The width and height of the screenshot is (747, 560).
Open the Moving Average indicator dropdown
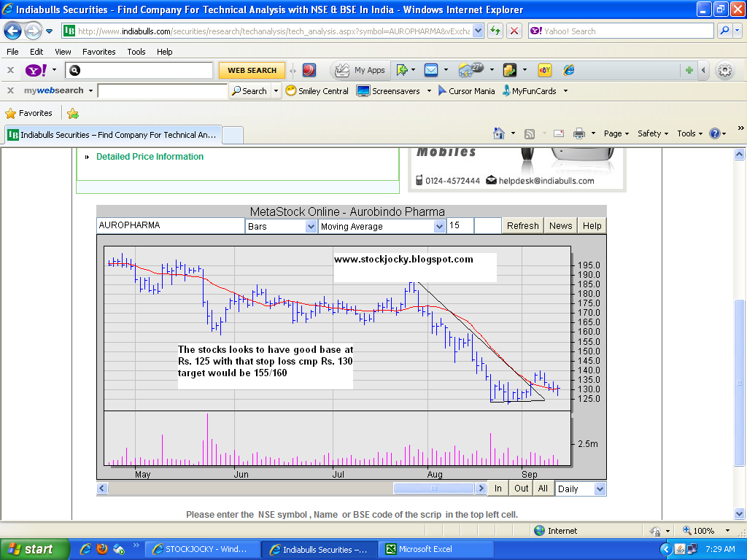439,226
